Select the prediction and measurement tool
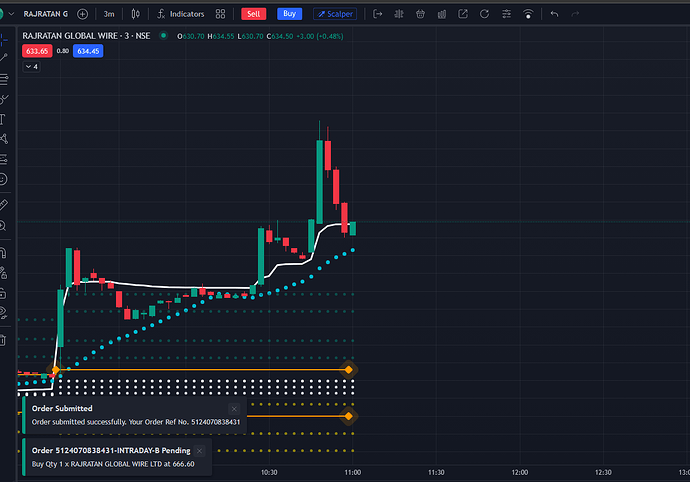Screen dimensions: 690x482 pos(4,159)
